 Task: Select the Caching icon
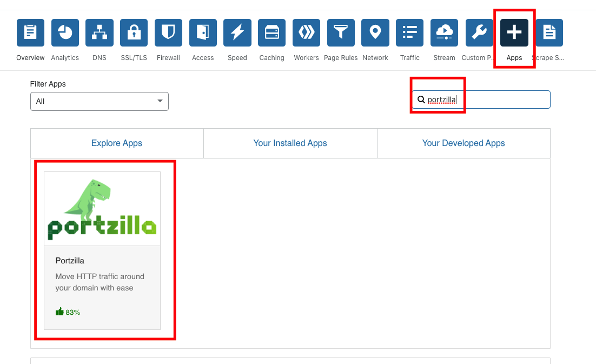(x=271, y=33)
